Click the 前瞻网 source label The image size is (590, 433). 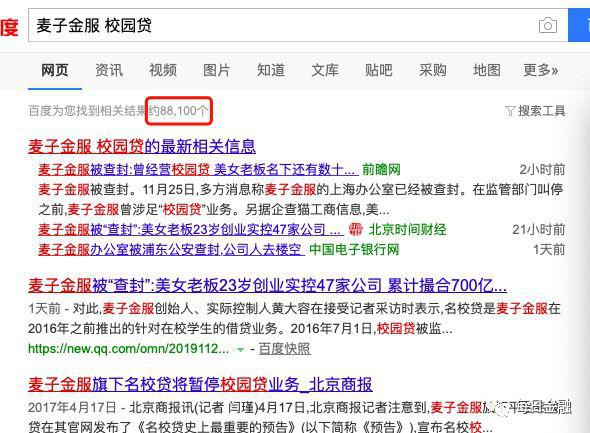[381, 170]
